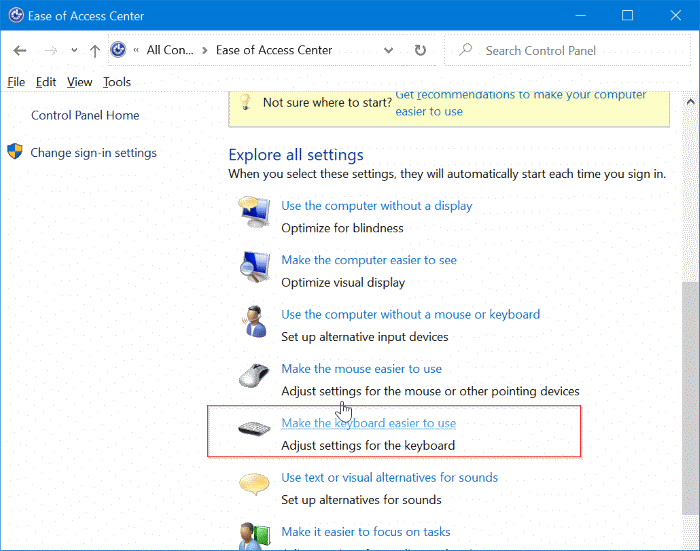Click the Forward navigation arrow
Image resolution: width=700 pixels, height=551 pixels.
tap(50, 50)
